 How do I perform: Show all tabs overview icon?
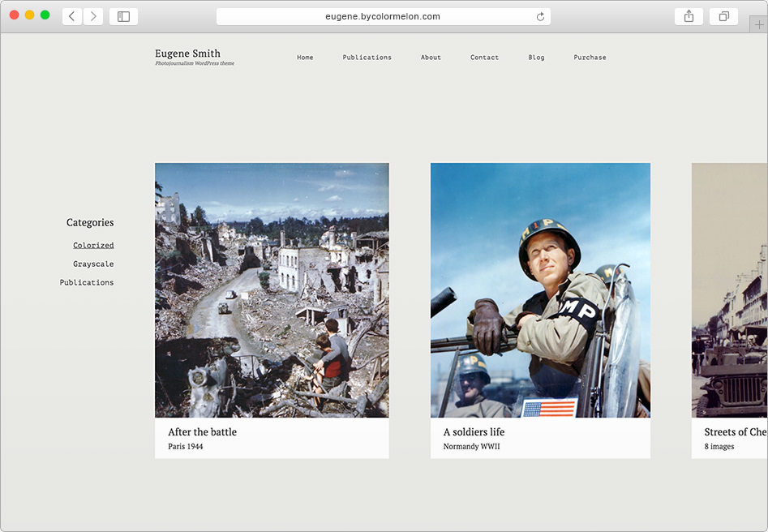(x=723, y=16)
